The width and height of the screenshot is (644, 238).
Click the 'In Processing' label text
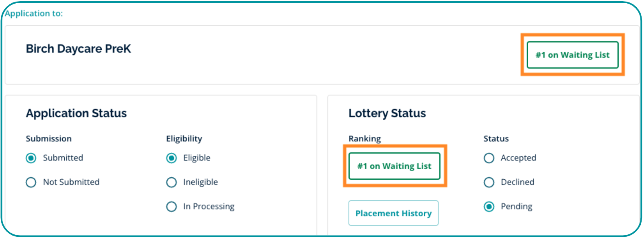click(x=209, y=207)
